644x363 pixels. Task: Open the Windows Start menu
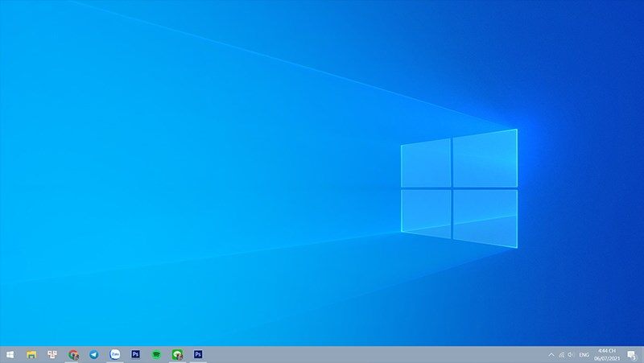(10, 354)
